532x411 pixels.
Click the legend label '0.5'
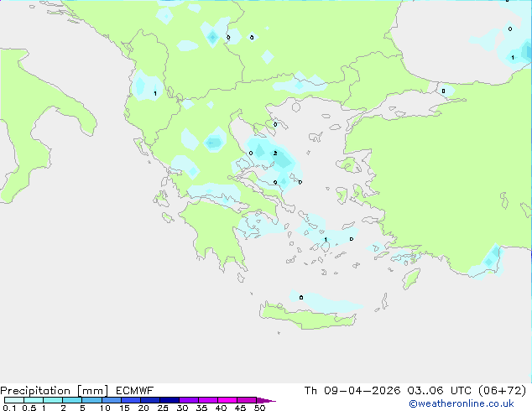(x=29, y=408)
